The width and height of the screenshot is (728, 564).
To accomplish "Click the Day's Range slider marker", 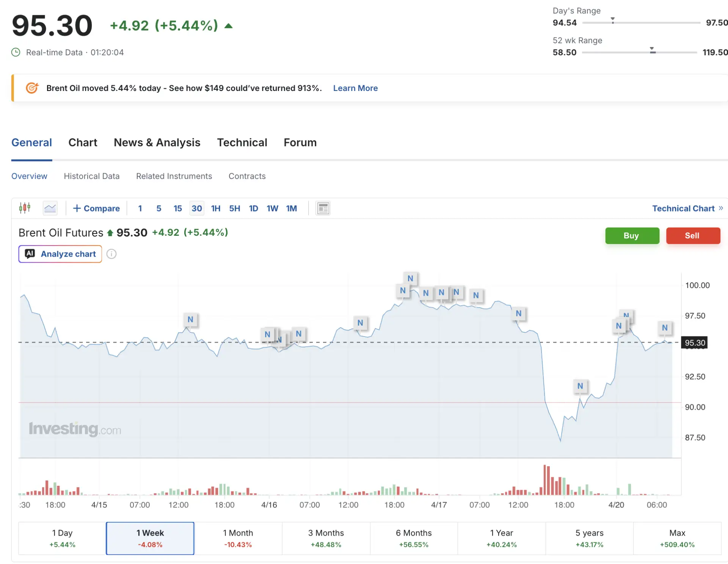I will [612, 20].
